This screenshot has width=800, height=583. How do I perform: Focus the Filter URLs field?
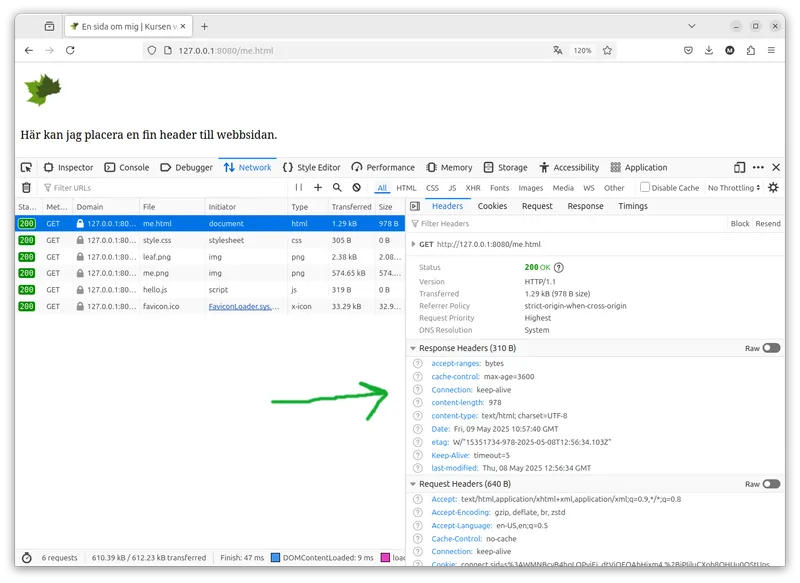click(163, 188)
